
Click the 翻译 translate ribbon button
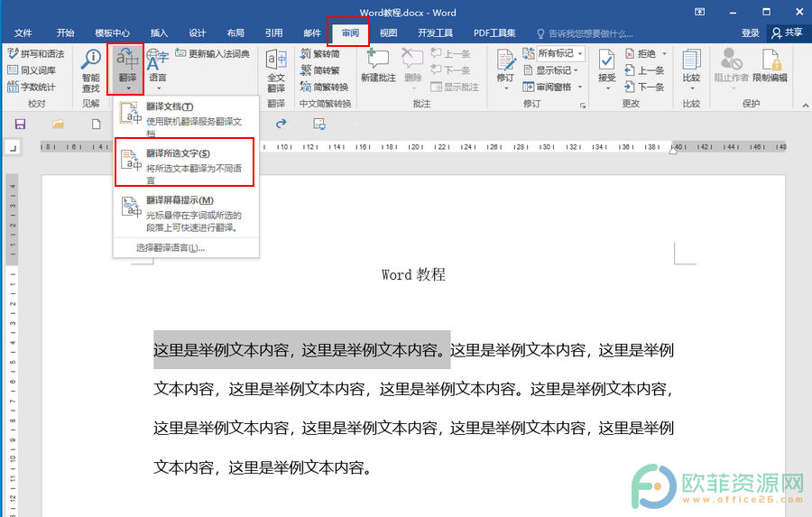(x=127, y=69)
